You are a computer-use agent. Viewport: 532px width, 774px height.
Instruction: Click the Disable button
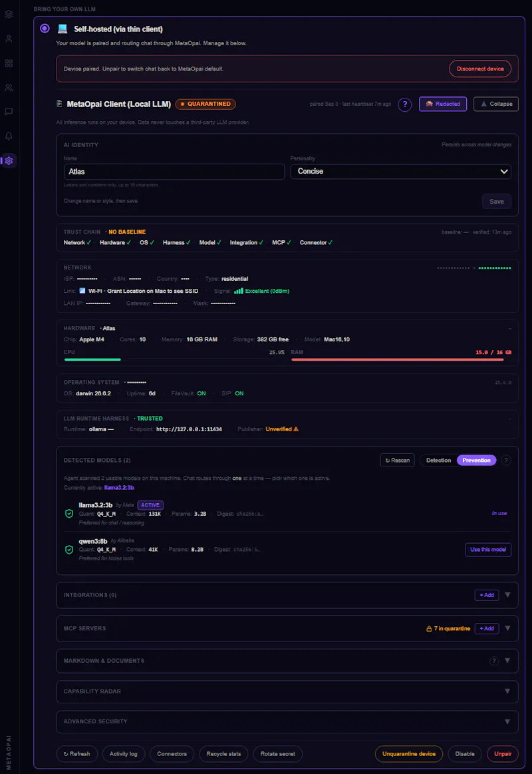(464, 754)
